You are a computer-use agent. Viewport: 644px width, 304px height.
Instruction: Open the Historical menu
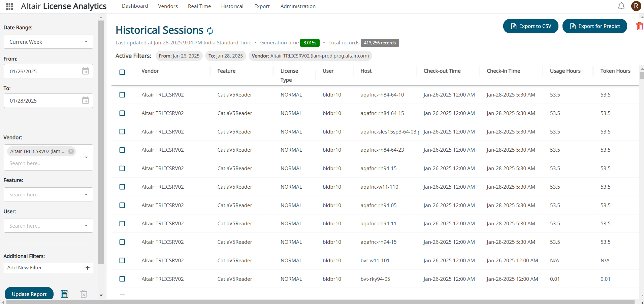tap(232, 6)
